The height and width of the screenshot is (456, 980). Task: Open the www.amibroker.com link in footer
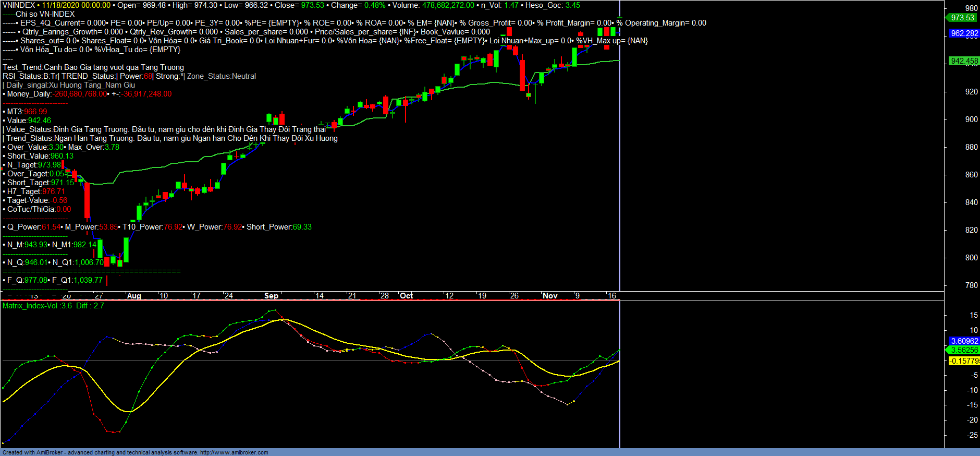(x=234, y=452)
